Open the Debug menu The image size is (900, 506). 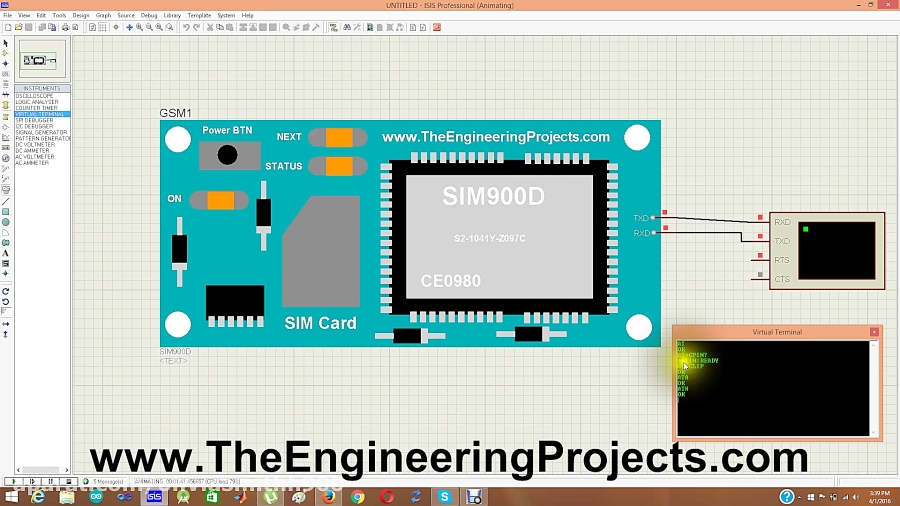point(149,16)
